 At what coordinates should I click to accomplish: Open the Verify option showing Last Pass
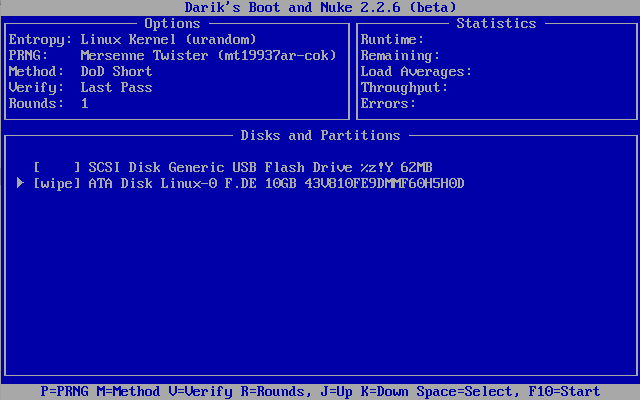(x=116, y=87)
